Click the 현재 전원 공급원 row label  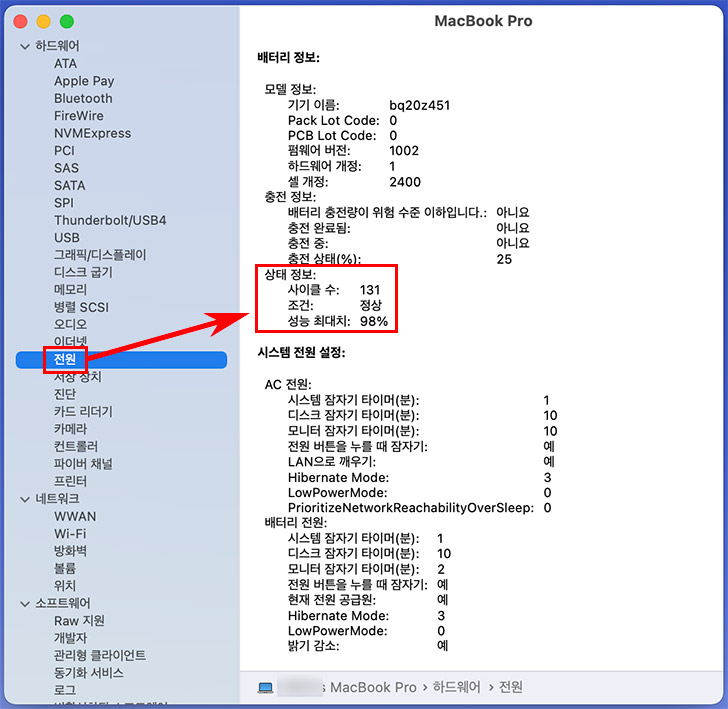pyautogui.click(x=332, y=600)
